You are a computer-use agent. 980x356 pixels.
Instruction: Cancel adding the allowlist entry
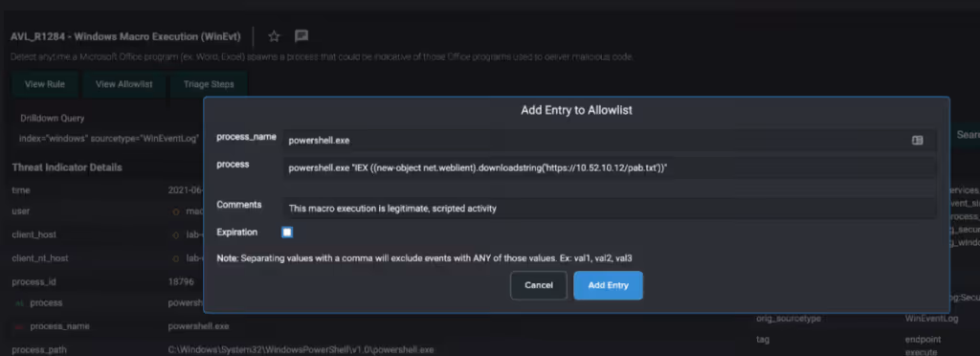[x=539, y=285]
